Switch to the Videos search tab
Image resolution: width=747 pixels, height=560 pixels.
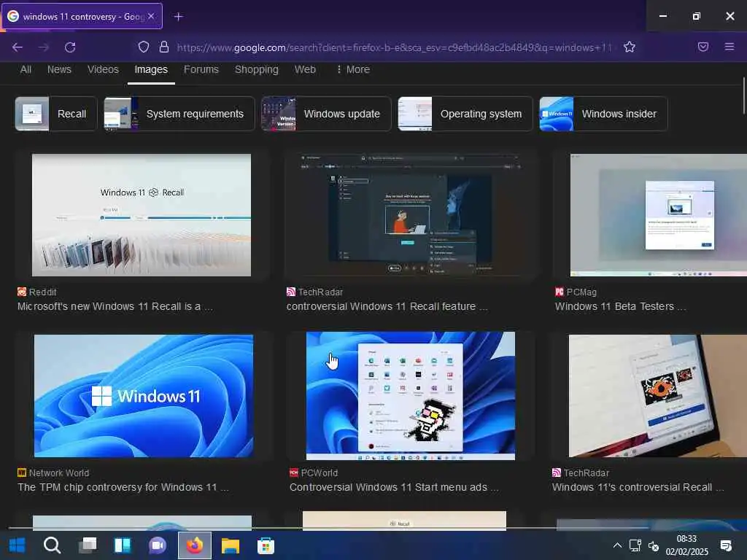103,69
